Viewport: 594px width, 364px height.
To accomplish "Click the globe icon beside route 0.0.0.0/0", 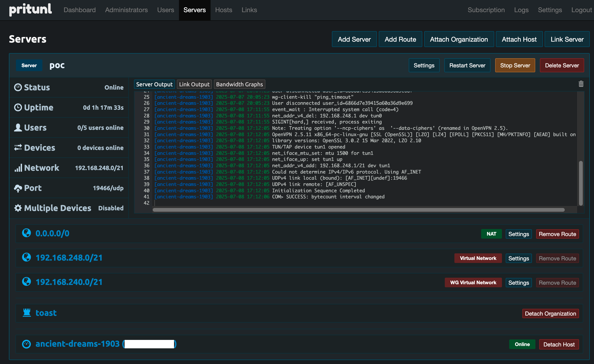I will click(x=26, y=233).
